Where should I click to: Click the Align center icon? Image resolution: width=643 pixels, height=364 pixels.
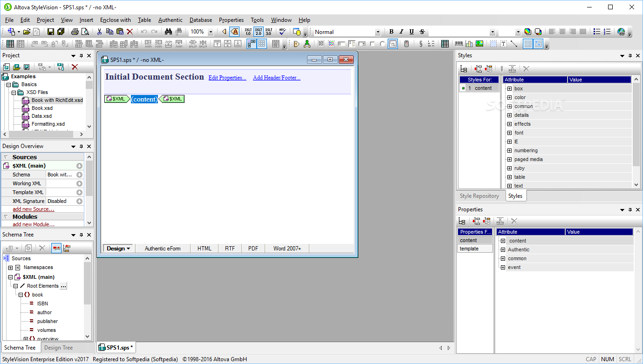tap(562, 32)
